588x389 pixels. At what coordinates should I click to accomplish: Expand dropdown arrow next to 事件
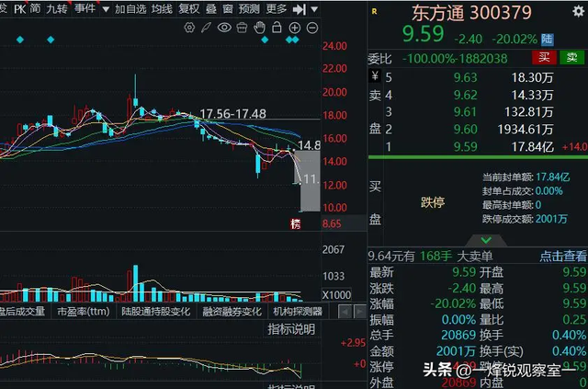[106, 9]
